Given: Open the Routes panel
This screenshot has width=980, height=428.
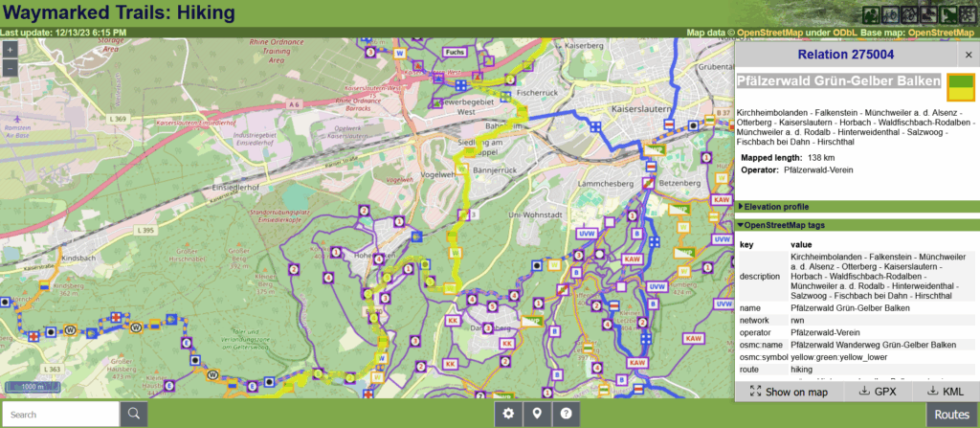Looking at the screenshot, I should click(x=951, y=415).
